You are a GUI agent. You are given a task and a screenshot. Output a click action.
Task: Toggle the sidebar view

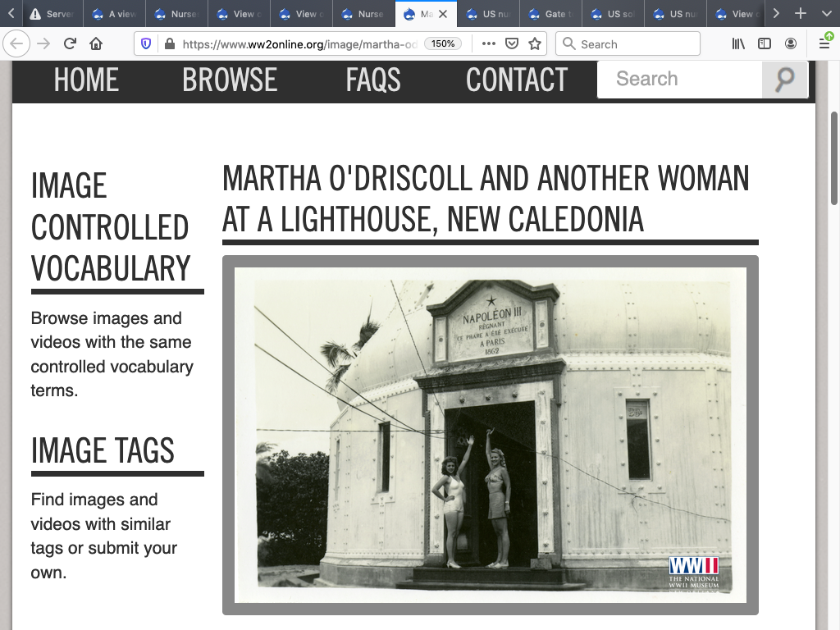(765, 44)
